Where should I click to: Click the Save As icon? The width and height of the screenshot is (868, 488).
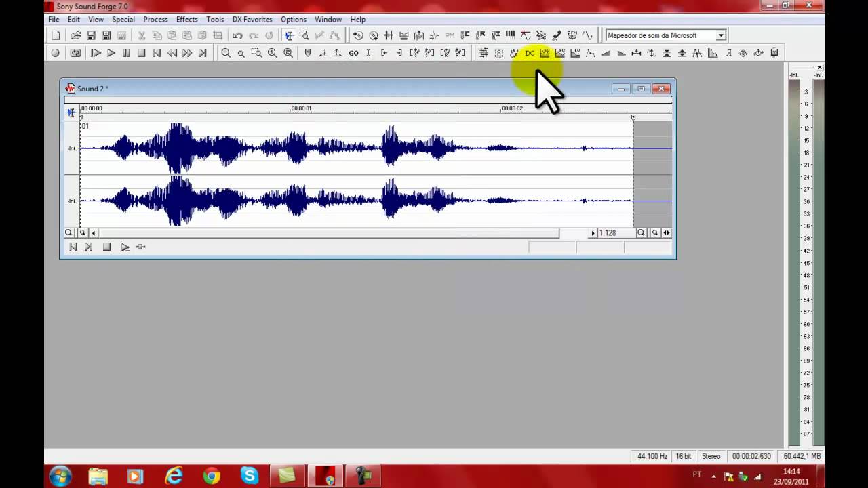tap(106, 35)
